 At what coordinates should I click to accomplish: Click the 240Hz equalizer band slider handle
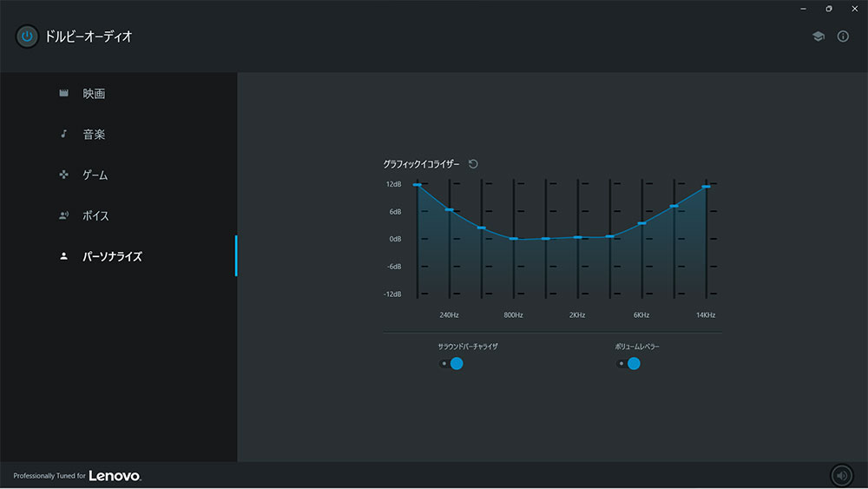tap(450, 209)
